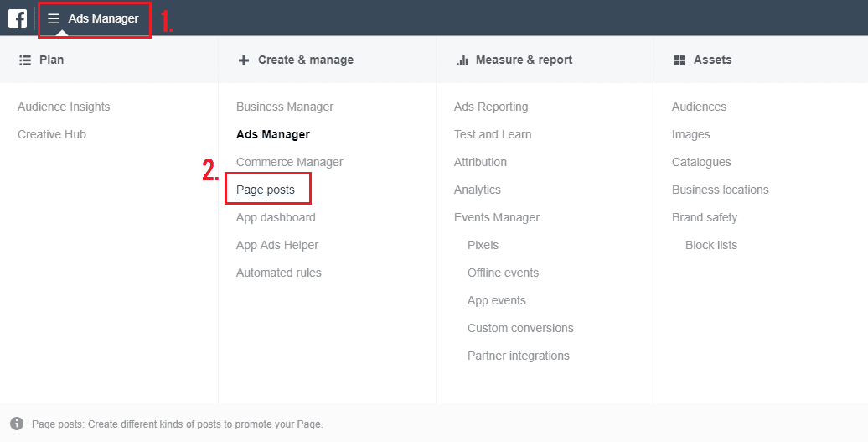Go to Business Manager
The image size is (868, 442).
pos(285,107)
